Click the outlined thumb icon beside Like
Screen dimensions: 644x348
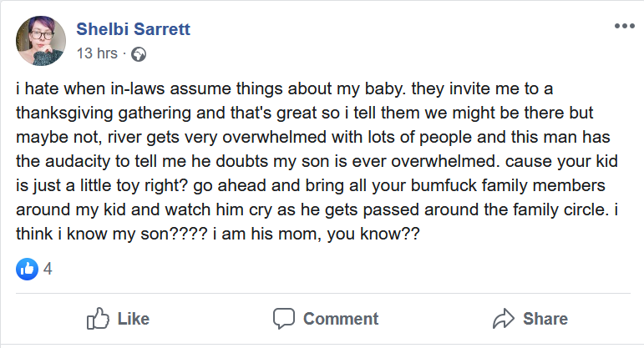[98, 319]
